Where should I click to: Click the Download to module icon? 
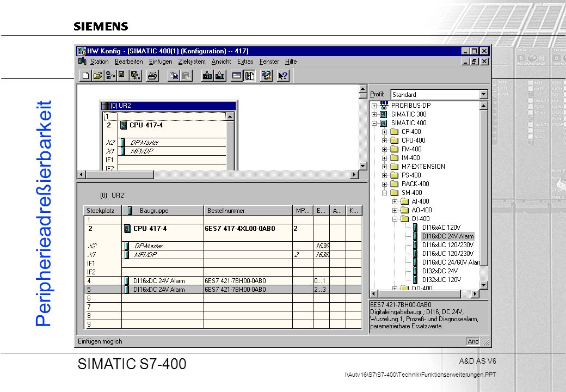207,76
